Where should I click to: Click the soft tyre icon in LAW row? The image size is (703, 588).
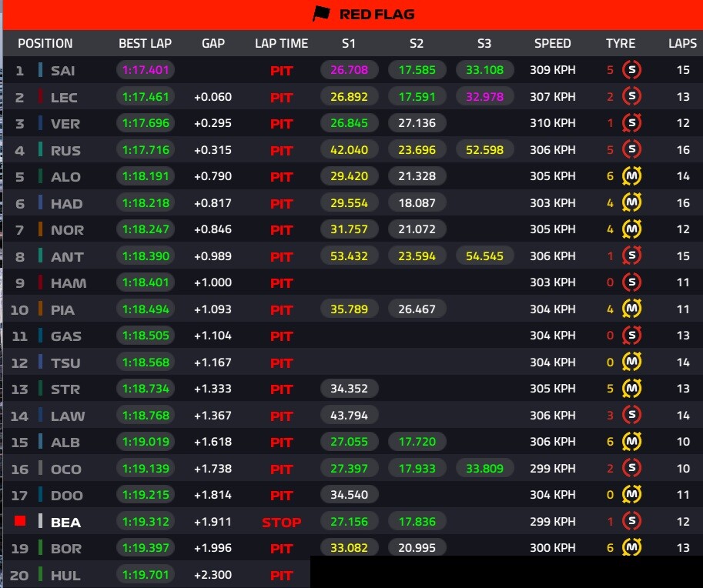(x=631, y=415)
